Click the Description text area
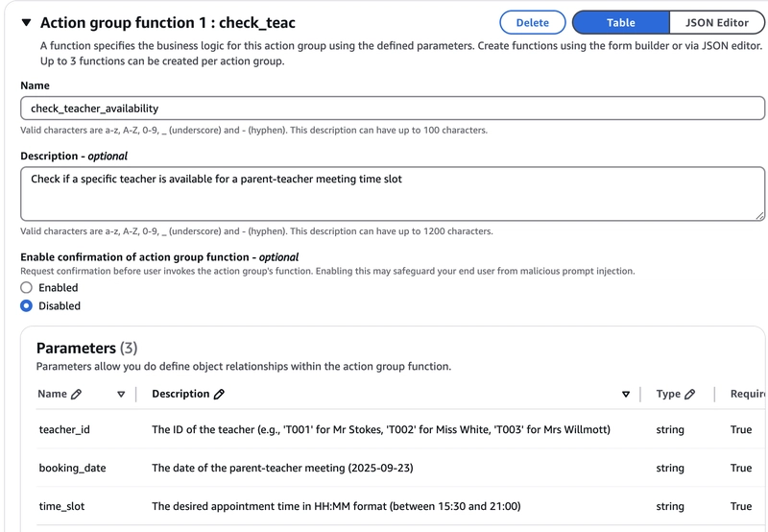Screen dimensions: 768x532 coord(393,194)
